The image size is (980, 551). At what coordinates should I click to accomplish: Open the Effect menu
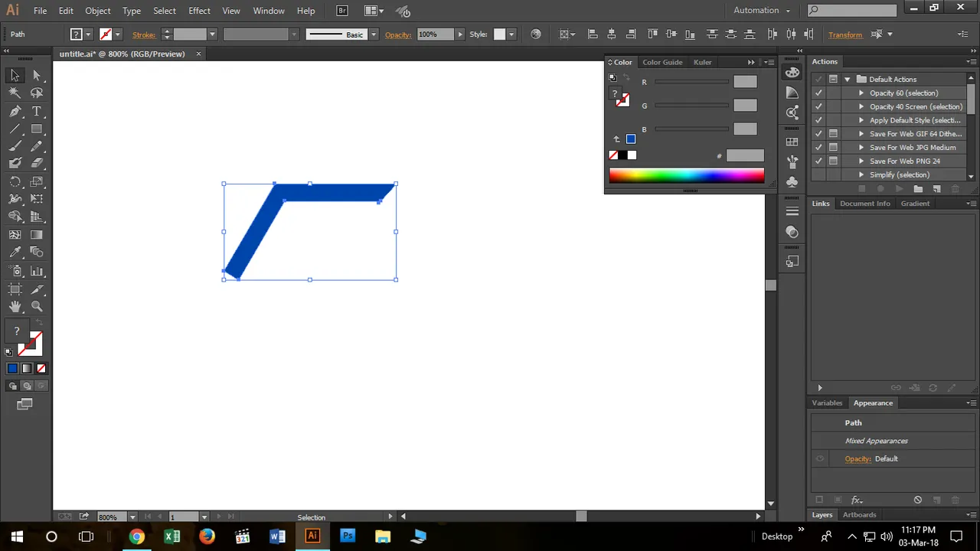tap(199, 11)
